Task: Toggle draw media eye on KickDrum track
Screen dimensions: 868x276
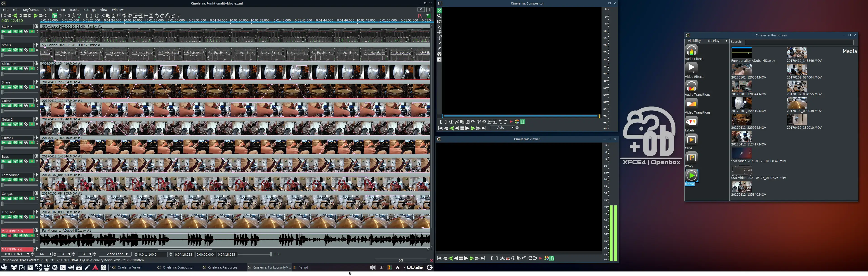Action: [x=16, y=69]
